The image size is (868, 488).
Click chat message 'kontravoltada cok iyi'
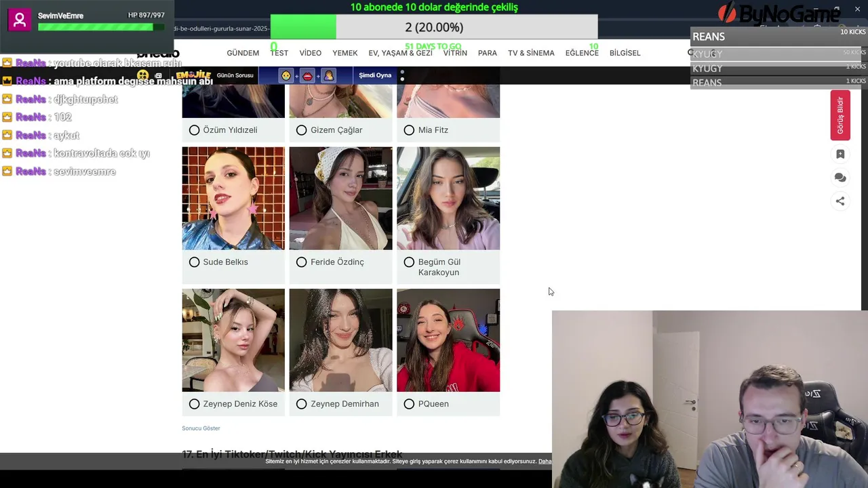click(x=102, y=153)
